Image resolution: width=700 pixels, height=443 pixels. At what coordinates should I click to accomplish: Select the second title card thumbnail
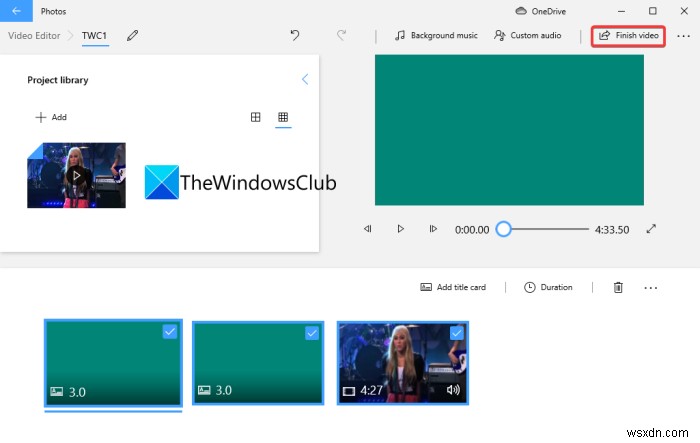coord(258,363)
